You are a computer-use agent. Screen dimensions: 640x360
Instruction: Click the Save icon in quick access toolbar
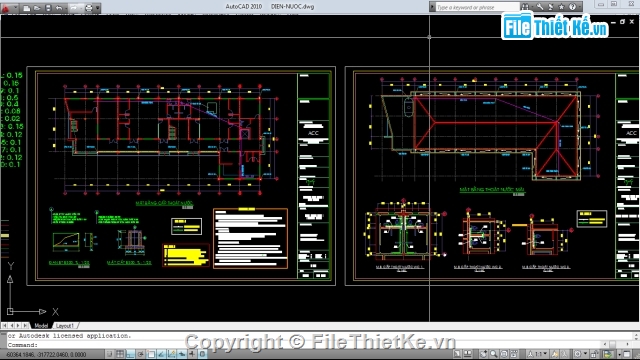[x=48, y=8]
